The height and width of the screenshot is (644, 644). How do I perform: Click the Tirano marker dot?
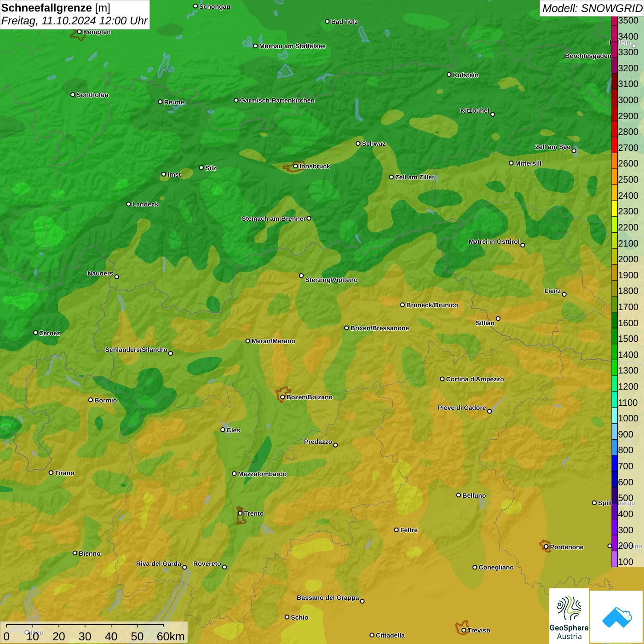pos(51,472)
